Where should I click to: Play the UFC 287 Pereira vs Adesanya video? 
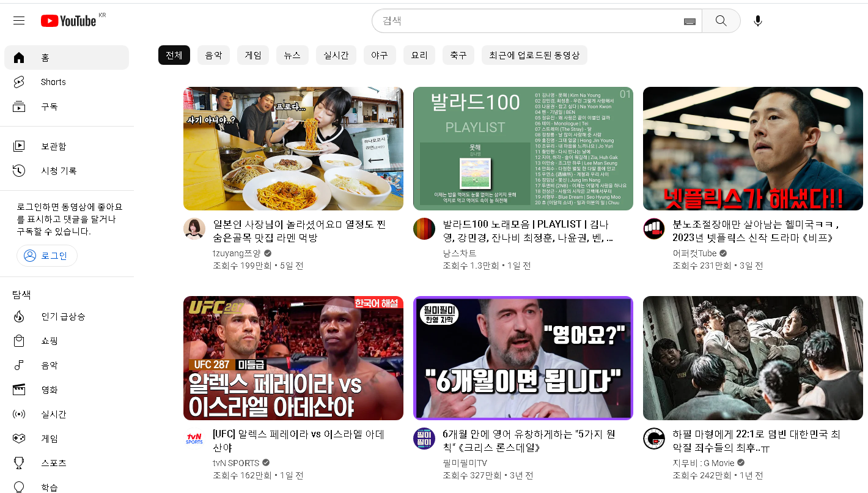pyautogui.click(x=293, y=358)
